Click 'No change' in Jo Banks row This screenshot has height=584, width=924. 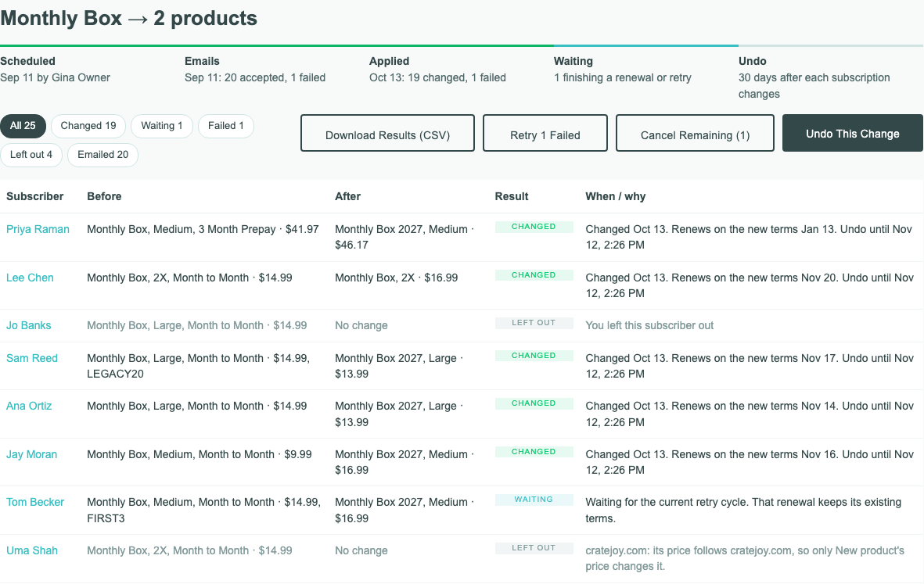coord(361,325)
